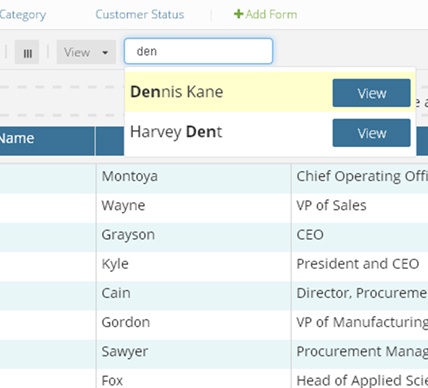Viewport: 428px width, 388px height.
Task: Open the Customer Status tab
Action: (140, 15)
